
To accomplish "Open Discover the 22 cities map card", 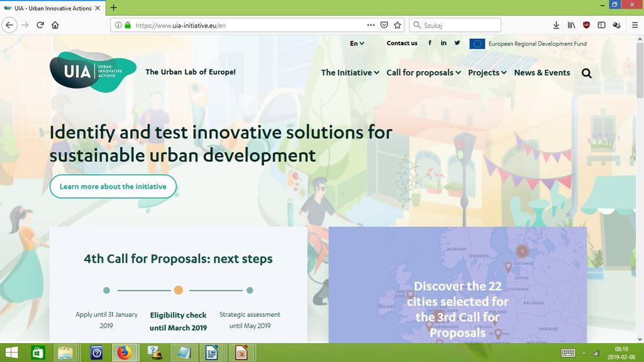I will coord(458,285).
